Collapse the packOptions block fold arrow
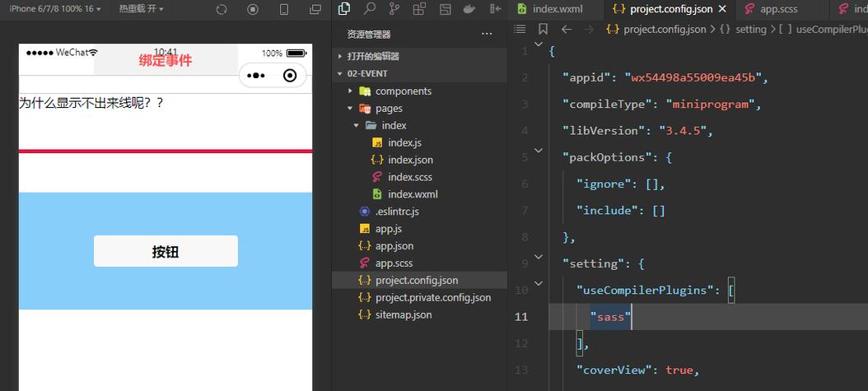The image size is (868, 391). (x=538, y=150)
